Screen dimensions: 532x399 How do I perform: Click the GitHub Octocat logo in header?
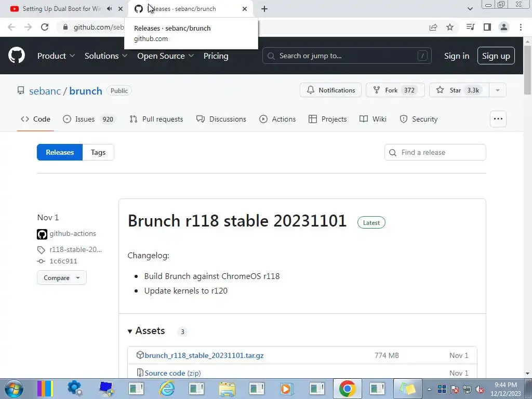point(16,56)
